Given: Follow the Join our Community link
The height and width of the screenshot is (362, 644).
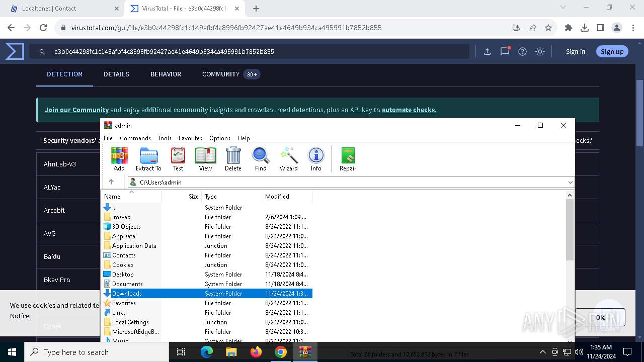Looking at the screenshot, I should click(76, 110).
